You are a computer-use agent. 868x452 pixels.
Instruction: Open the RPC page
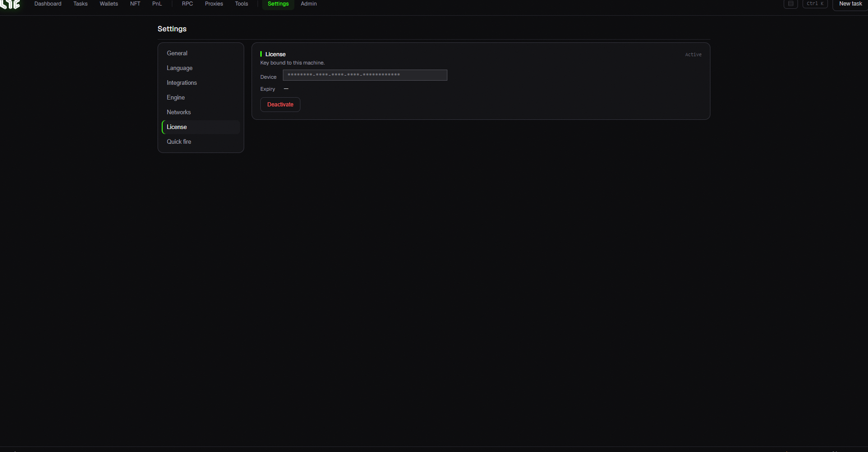tap(188, 4)
